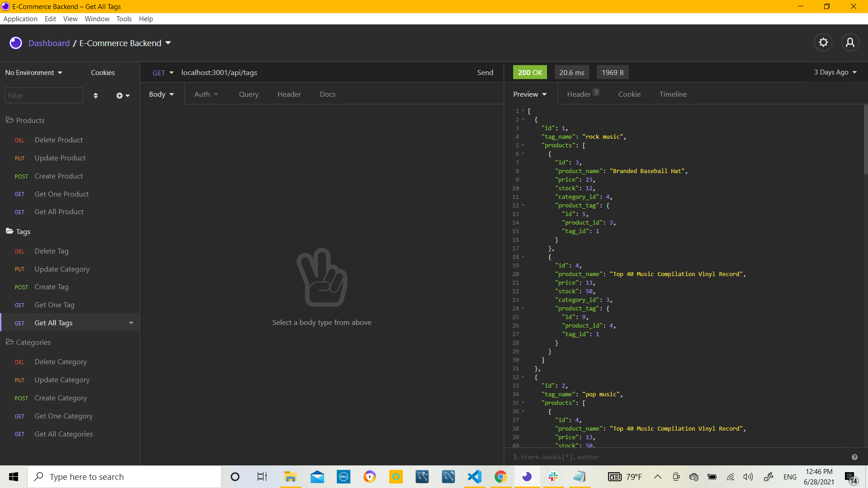Click the response JSONPath filter field
The width and height of the screenshot is (868, 488).
click(678, 457)
